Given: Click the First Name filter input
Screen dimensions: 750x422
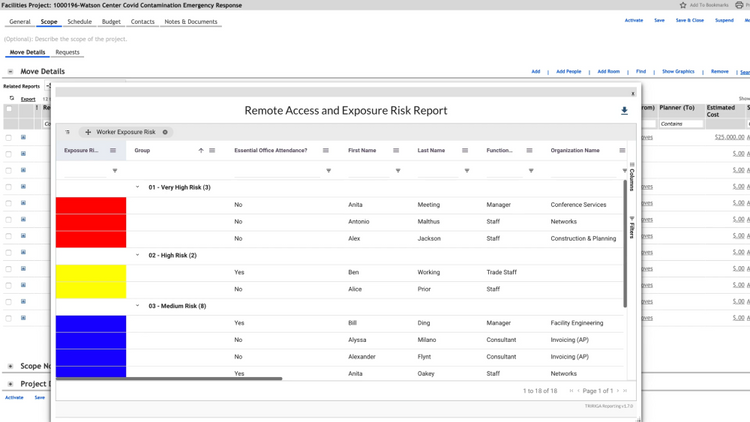Looking at the screenshot, I should (370, 171).
